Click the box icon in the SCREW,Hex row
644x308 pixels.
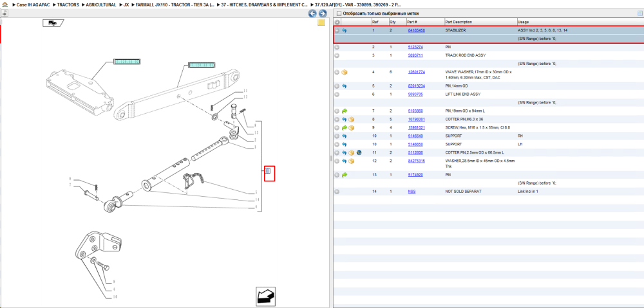coord(352,128)
